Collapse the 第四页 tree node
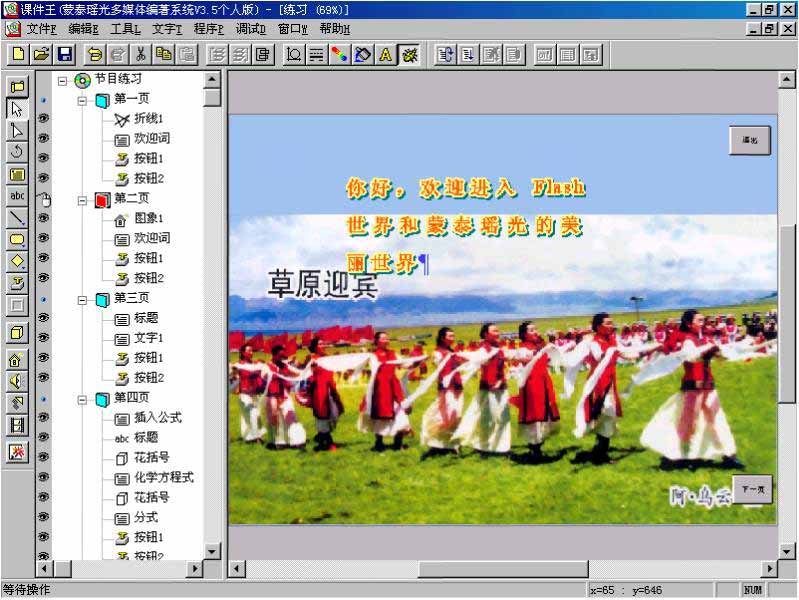This screenshot has width=799, height=600. [82, 400]
